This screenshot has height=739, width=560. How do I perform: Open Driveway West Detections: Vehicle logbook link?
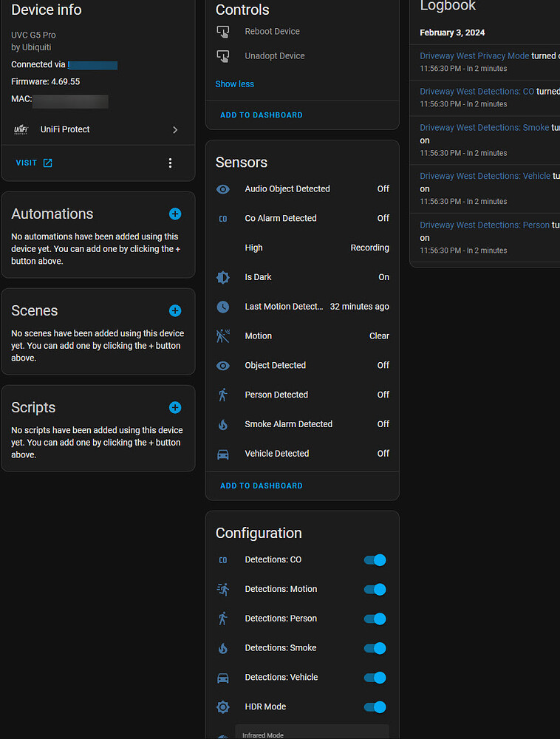point(485,176)
